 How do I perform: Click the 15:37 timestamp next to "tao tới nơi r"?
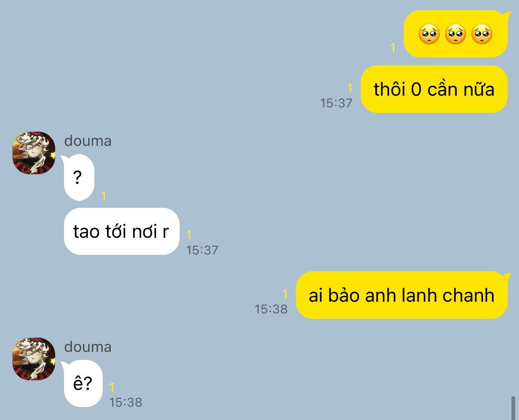tap(202, 250)
